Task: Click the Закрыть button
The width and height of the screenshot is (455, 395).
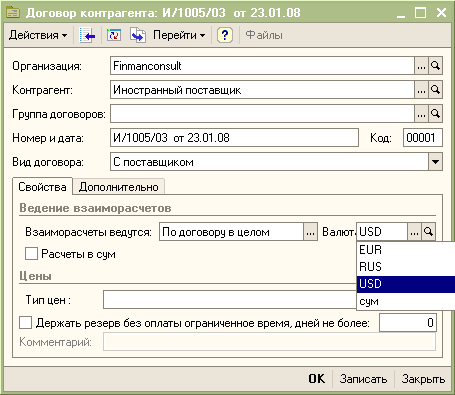Action: (x=423, y=379)
